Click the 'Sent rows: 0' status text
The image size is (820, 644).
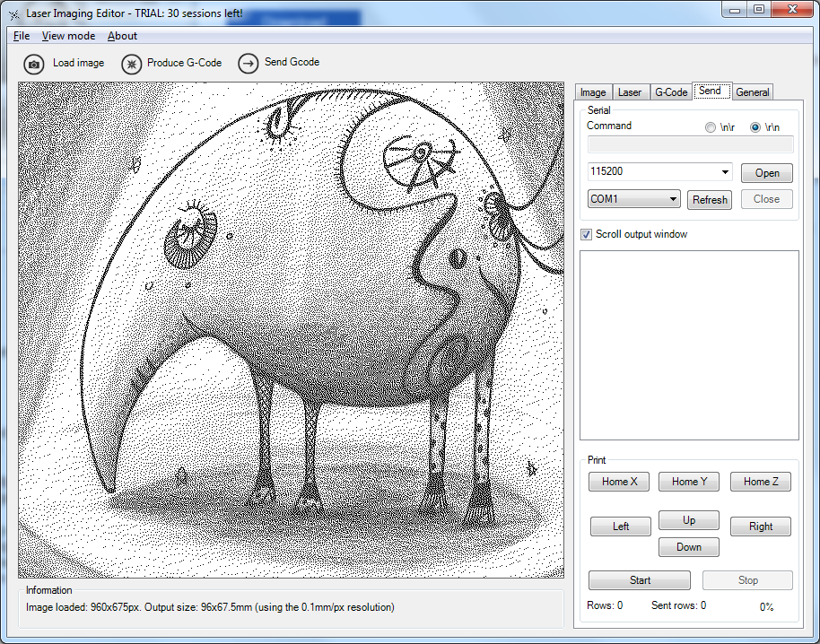tap(678, 605)
